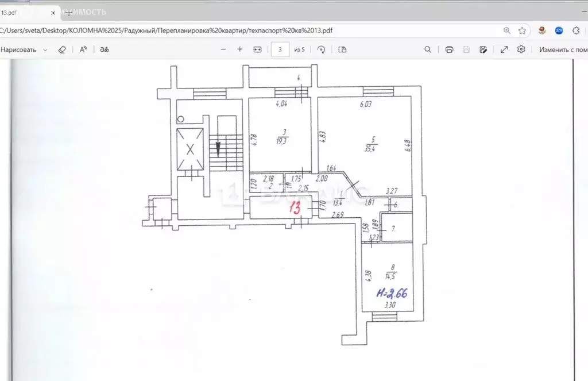
Task: Select the eraser tool in the PDF toolbar
Action: click(63, 49)
